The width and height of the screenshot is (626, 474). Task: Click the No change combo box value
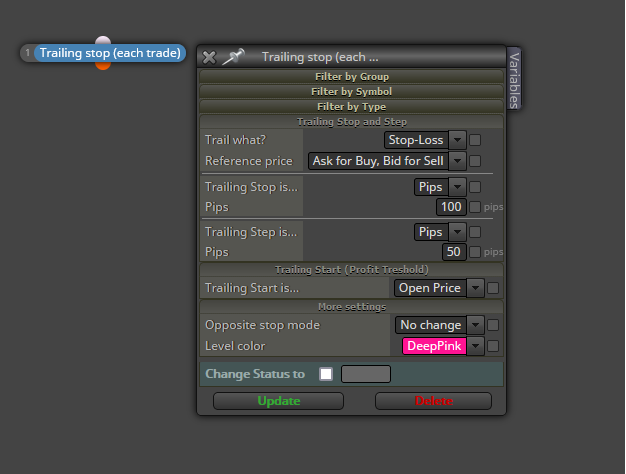click(x=431, y=325)
